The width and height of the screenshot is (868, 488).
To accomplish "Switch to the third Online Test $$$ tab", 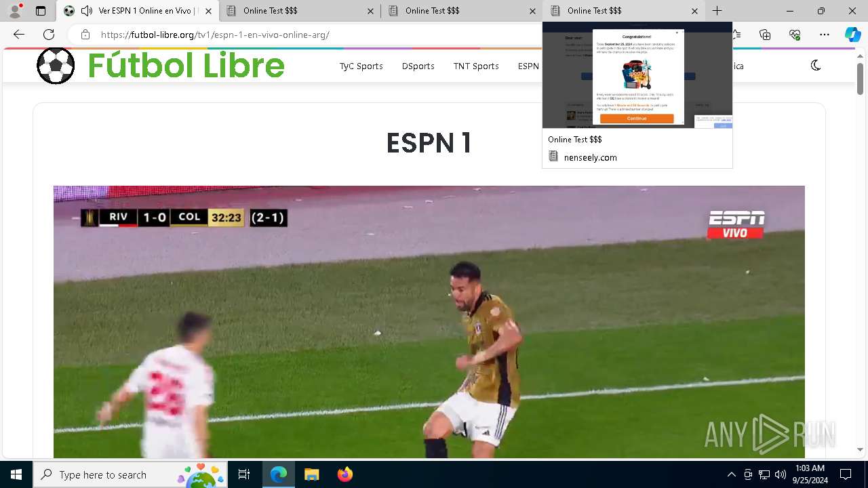I will click(x=624, y=11).
